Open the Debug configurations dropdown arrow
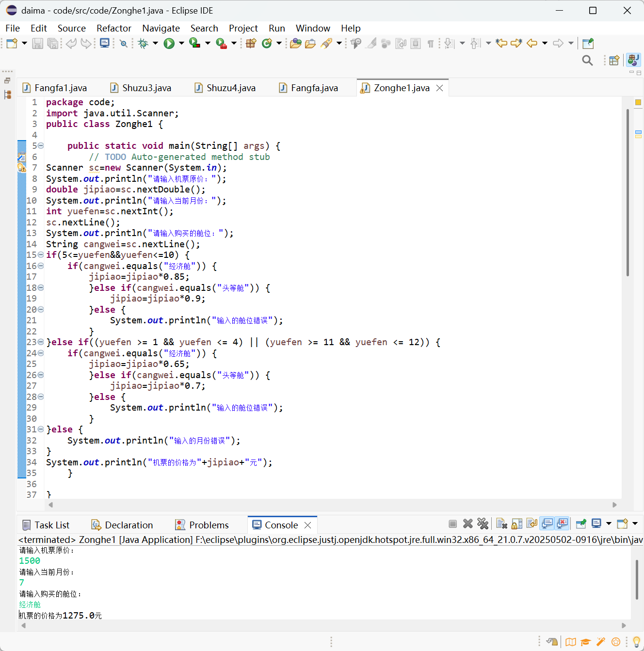 (155, 44)
